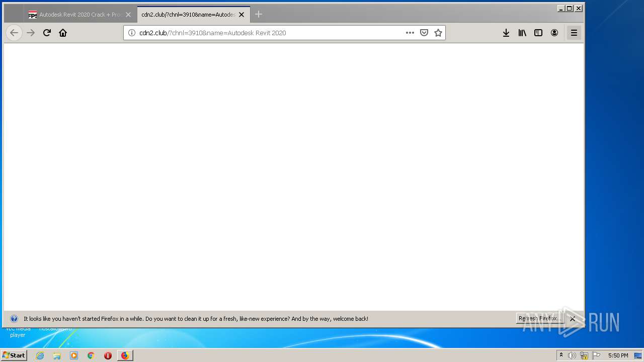Close the cdn2.club tab

242,15
